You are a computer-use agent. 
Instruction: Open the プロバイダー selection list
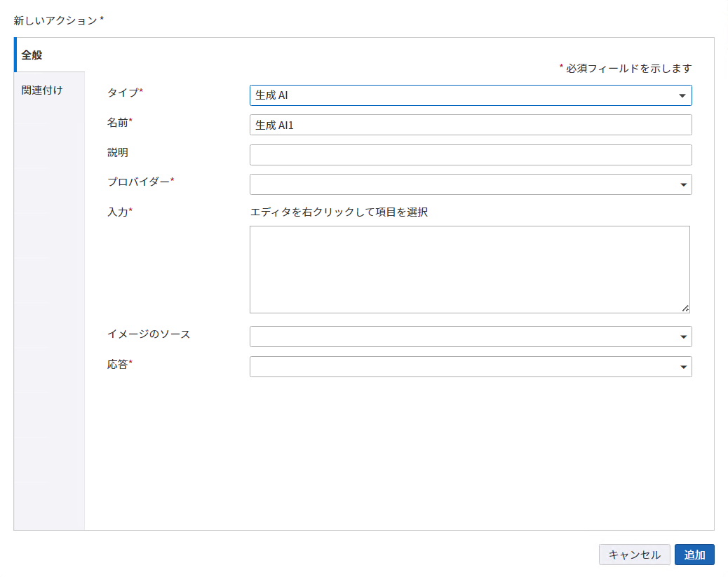tap(470, 184)
